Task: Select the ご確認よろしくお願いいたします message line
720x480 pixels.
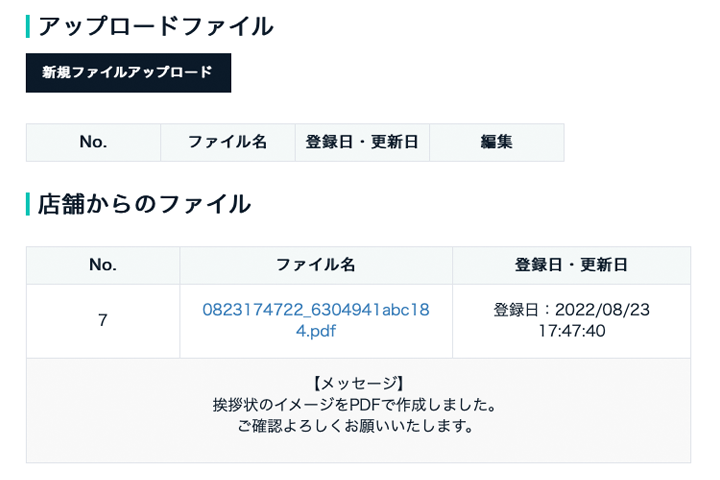Action: 355,426
